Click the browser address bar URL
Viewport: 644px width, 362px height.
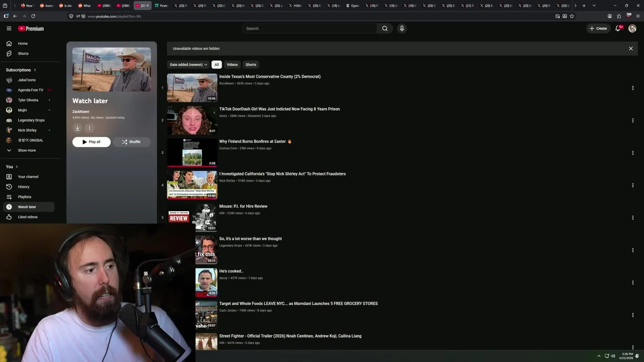coord(114,16)
